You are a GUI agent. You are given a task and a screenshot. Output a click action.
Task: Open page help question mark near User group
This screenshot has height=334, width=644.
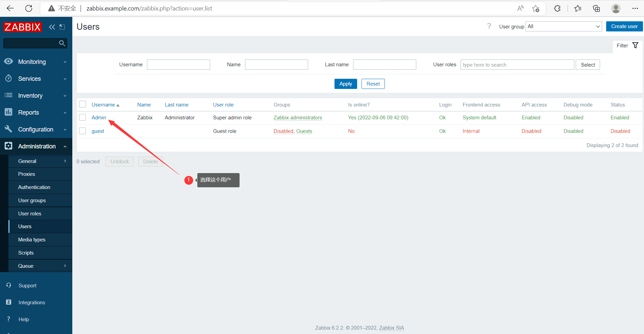tap(489, 26)
